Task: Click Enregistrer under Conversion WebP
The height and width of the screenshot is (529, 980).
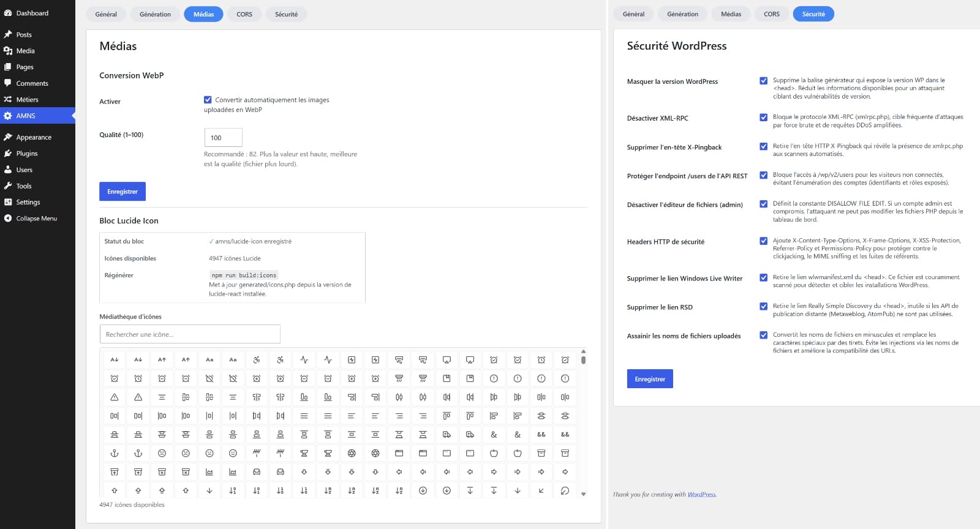Action: 123,192
